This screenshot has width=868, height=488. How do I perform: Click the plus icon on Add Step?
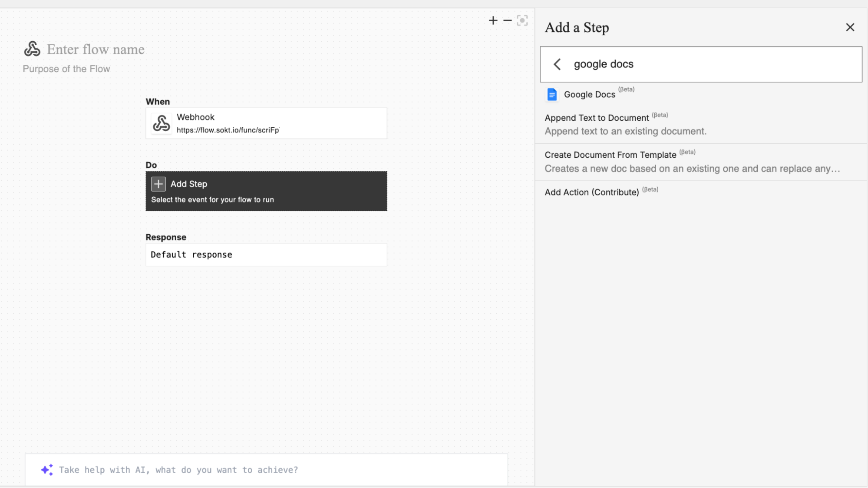point(158,184)
